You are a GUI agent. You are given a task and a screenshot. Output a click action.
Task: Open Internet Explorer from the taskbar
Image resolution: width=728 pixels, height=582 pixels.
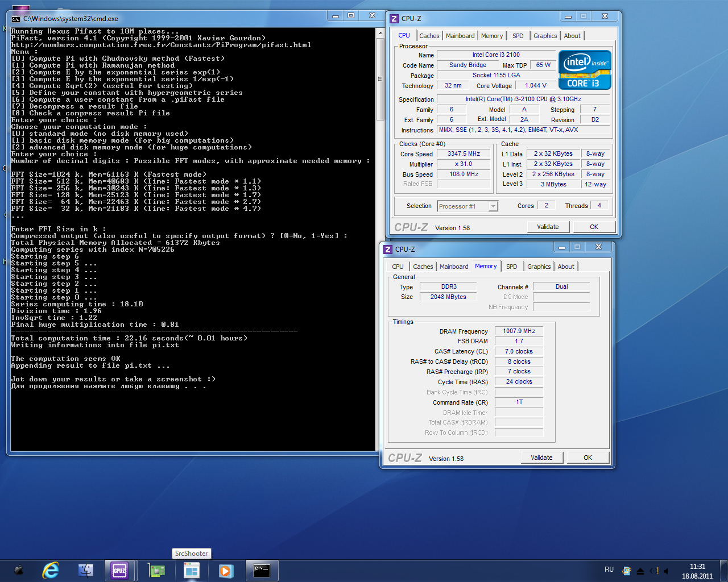[x=51, y=570]
